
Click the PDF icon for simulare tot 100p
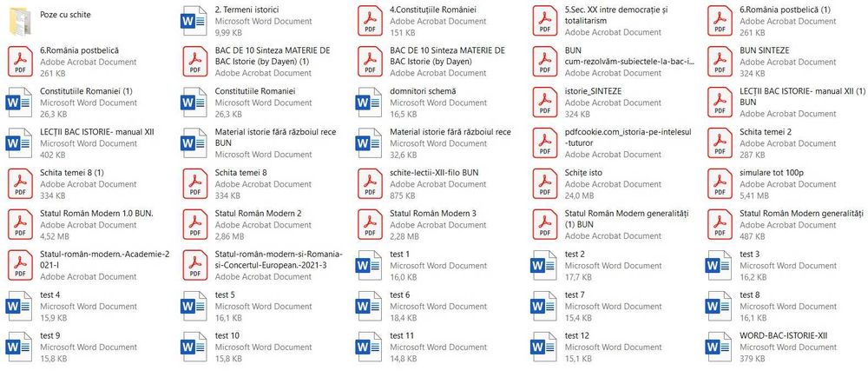point(720,184)
